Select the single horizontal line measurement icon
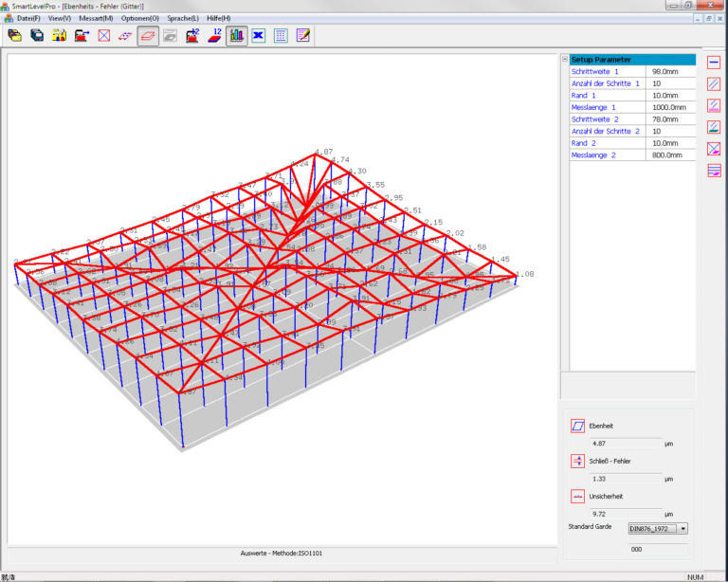The image size is (728, 582). click(x=714, y=63)
